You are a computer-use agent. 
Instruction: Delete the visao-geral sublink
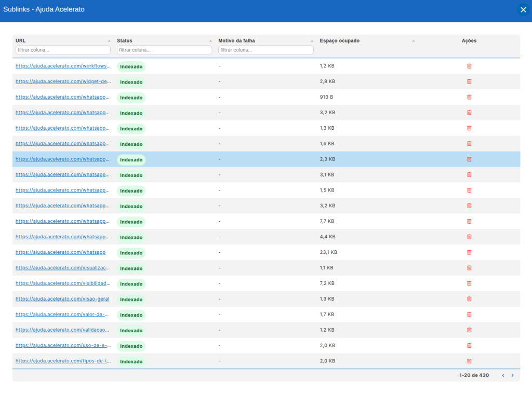(469, 299)
